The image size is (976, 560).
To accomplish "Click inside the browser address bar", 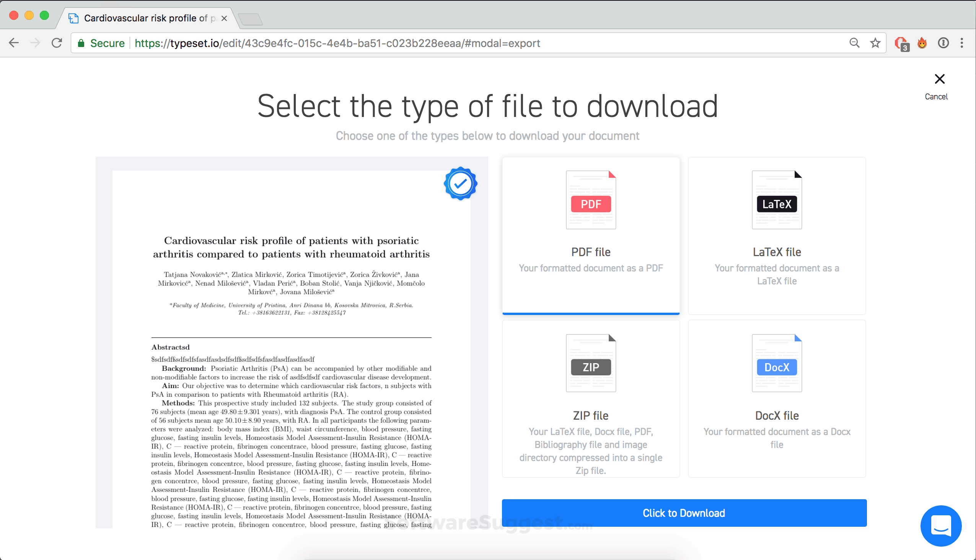I will [x=462, y=43].
